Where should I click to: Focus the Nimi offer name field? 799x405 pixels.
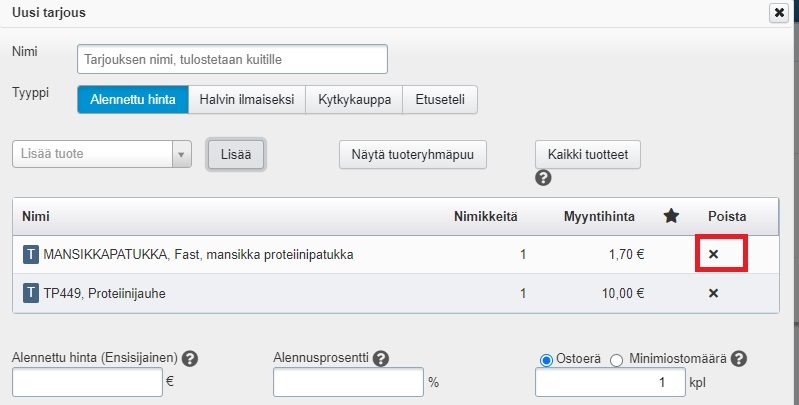[x=232, y=59]
